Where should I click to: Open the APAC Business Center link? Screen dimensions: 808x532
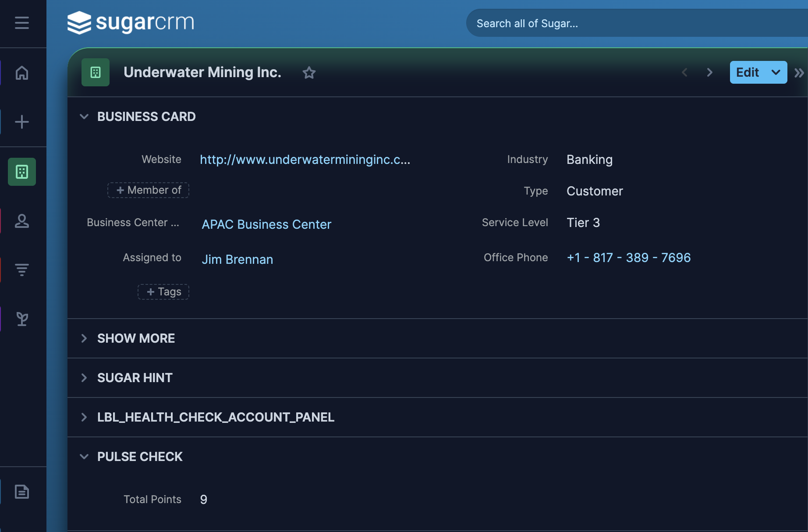pyautogui.click(x=266, y=224)
